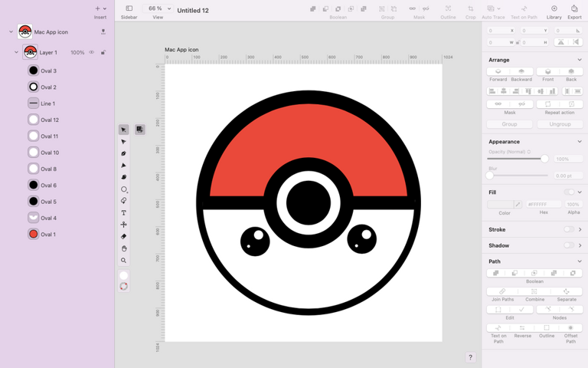
Task: Select the Selection arrow tool
Action: click(123, 130)
